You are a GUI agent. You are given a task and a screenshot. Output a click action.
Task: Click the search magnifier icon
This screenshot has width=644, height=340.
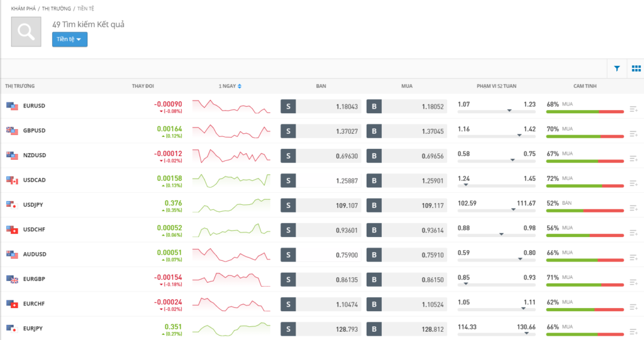click(x=26, y=31)
